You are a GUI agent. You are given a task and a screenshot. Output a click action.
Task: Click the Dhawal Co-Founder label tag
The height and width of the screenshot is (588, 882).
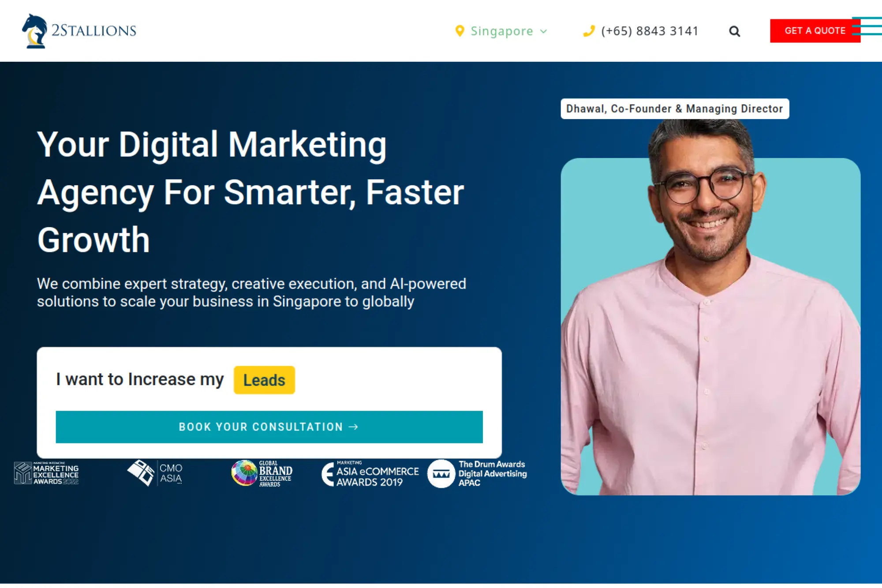point(675,109)
